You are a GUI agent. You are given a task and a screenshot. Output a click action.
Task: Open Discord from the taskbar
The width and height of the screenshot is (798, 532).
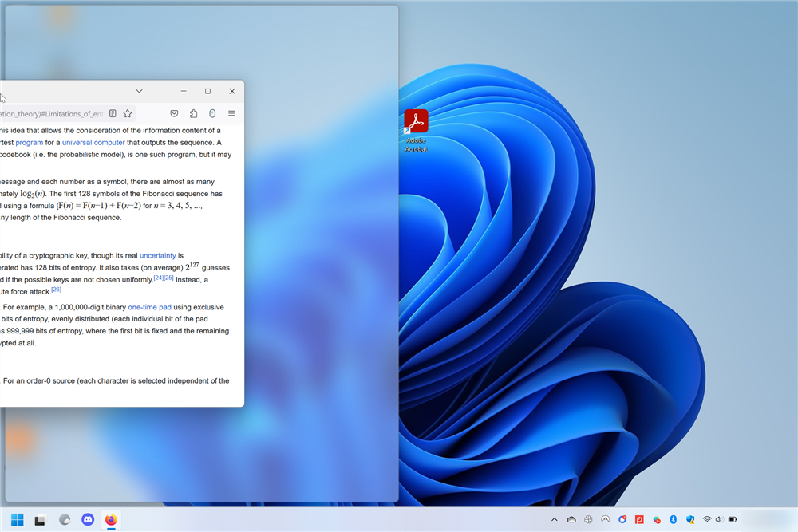tap(87, 519)
